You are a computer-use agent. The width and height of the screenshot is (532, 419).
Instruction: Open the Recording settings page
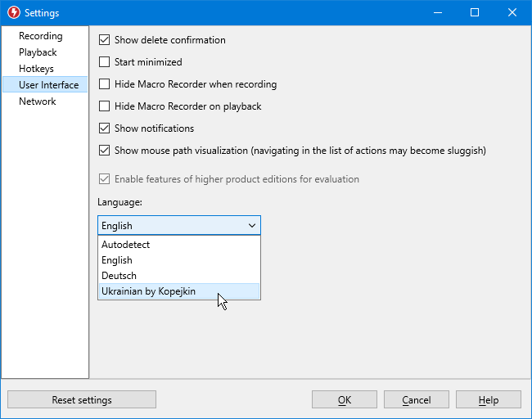click(x=41, y=36)
